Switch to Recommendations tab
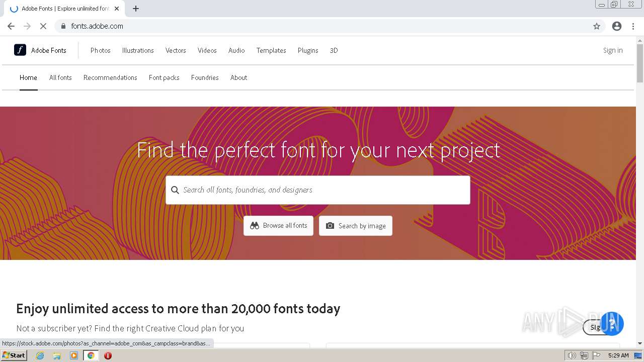This screenshot has width=644, height=362. click(x=110, y=77)
